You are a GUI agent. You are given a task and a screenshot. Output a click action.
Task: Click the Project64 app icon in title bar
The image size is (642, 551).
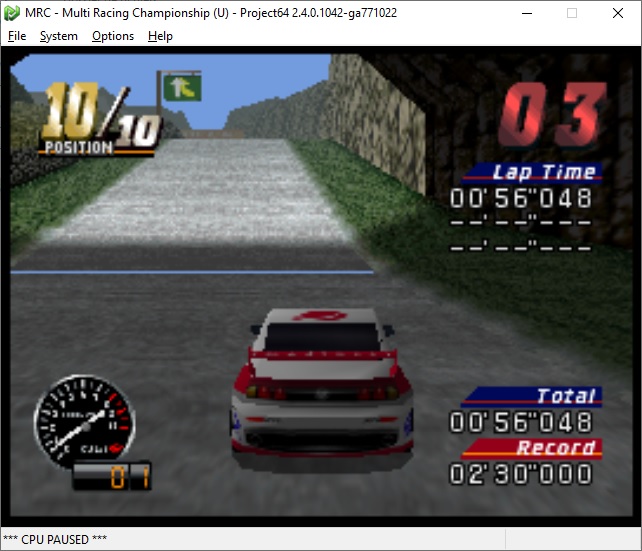pos(11,13)
